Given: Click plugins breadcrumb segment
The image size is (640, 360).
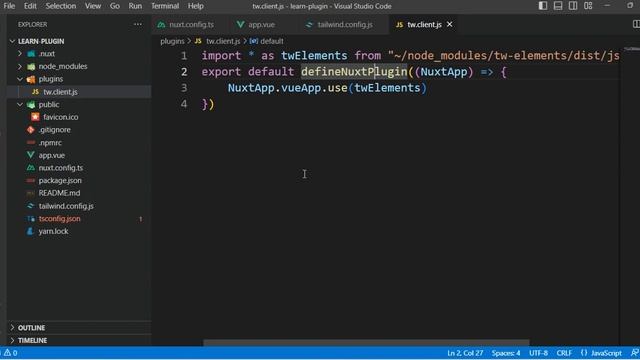Looking at the screenshot, I should (x=172, y=41).
